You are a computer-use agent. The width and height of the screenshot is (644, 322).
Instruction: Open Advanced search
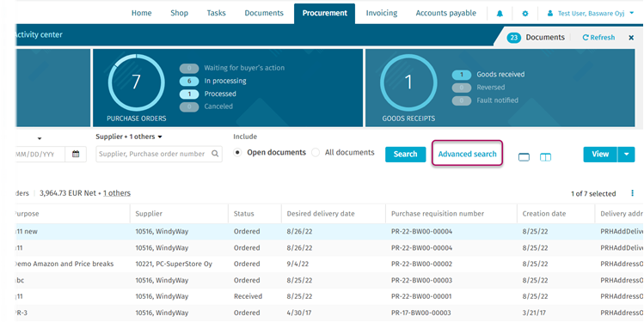[467, 155]
